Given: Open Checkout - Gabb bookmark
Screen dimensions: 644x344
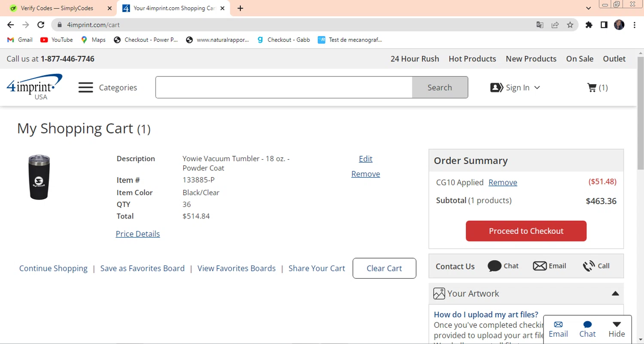Looking at the screenshot, I should 283,40.
